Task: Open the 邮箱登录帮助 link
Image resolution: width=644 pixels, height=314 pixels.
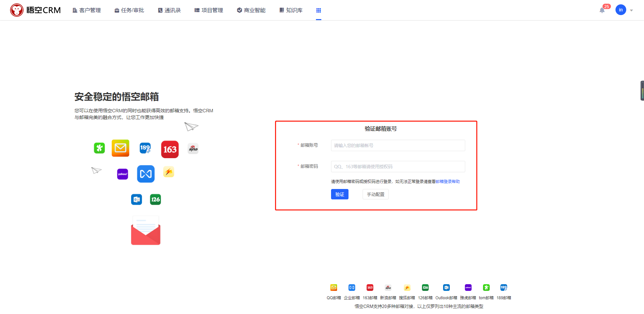Action: [x=448, y=182]
